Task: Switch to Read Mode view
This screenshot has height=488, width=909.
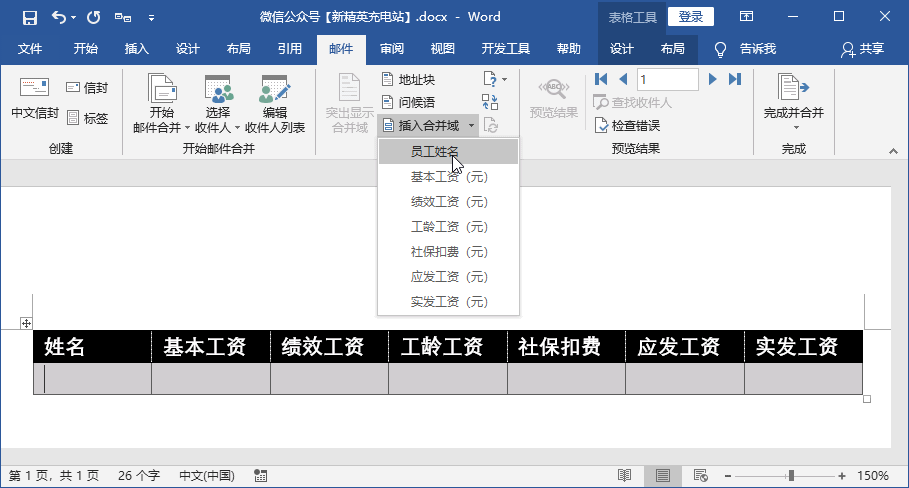Action: tap(624, 476)
